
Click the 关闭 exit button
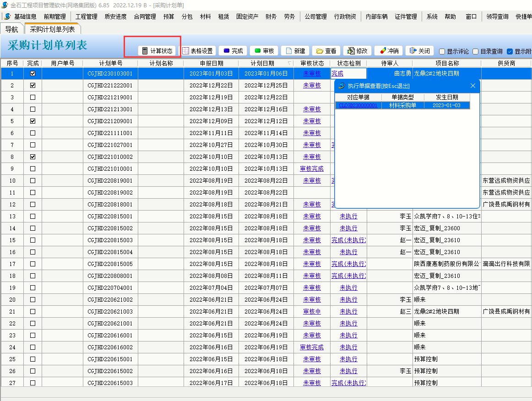[420, 51]
